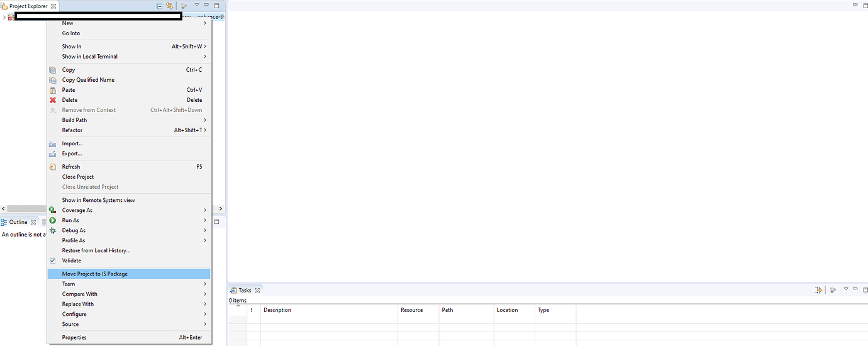Expand the Show In submenu

pos(129,47)
